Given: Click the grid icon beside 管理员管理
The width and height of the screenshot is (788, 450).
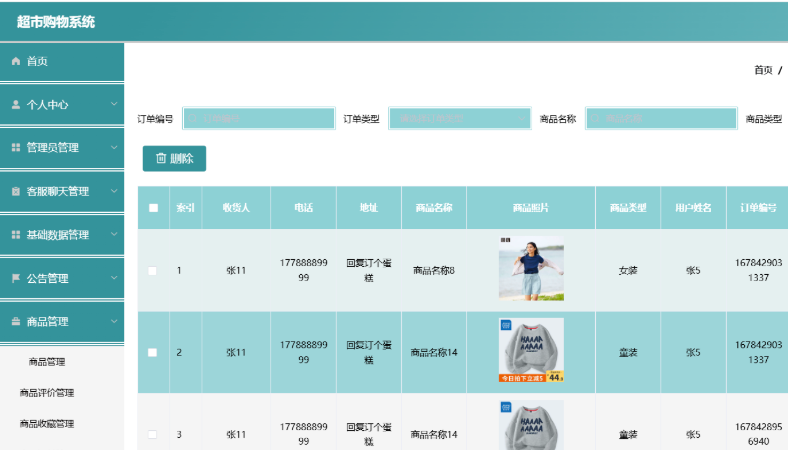Looking at the screenshot, I should pos(16,148).
